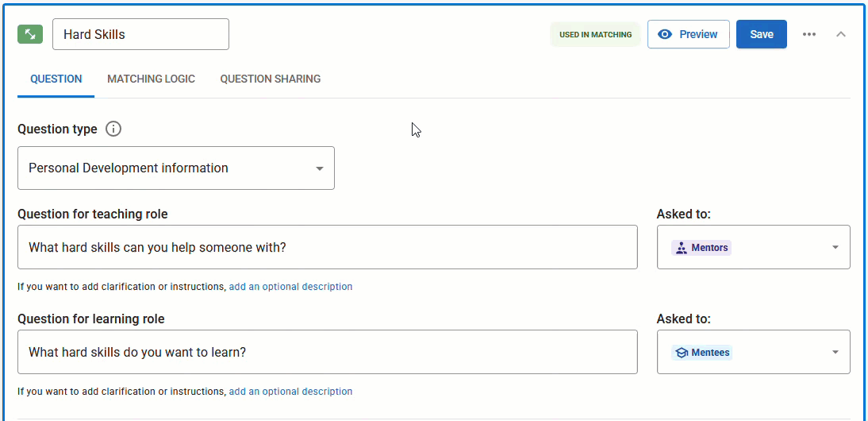Expand the Mentors asked-to dropdown
Image resolution: width=868 pixels, height=421 pixels.
(835, 247)
